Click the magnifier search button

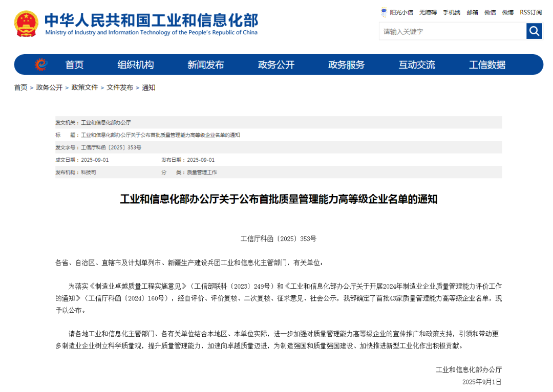(x=534, y=31)
